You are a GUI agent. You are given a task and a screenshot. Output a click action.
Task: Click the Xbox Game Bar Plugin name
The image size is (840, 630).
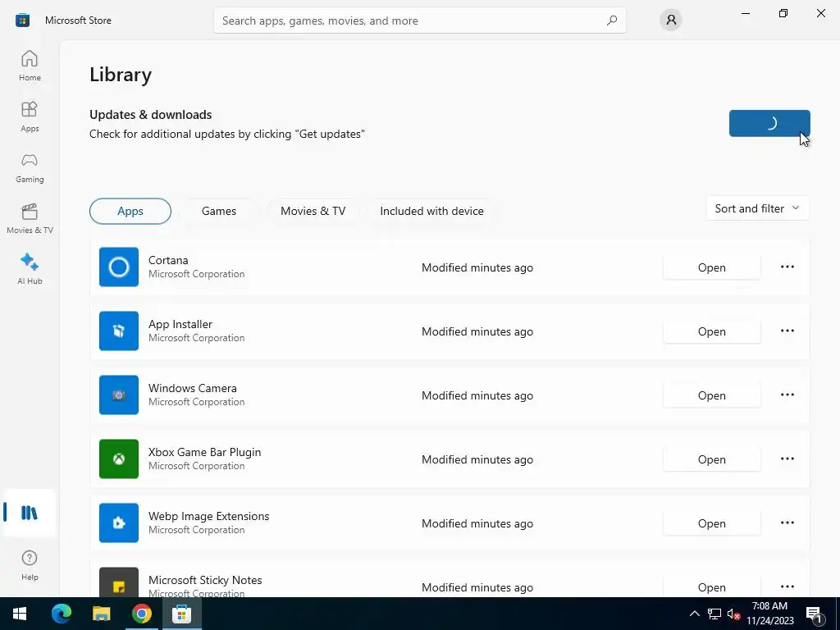pos(204,452)
